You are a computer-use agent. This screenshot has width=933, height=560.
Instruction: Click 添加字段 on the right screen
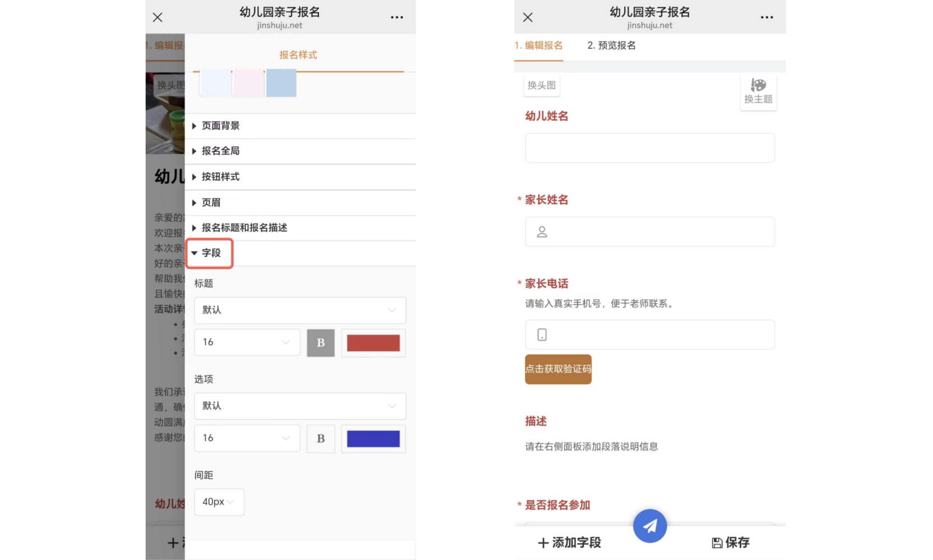point(569,542)
